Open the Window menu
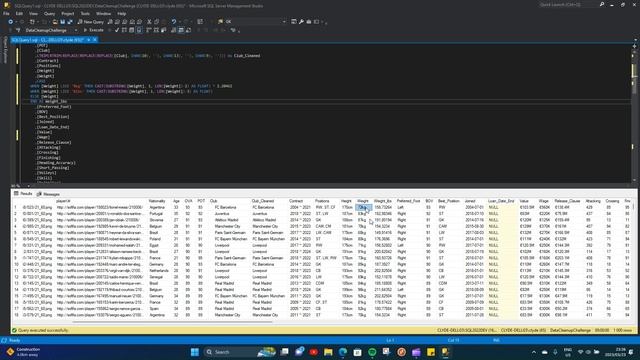 pyautogui.click(x=103, y=13)
